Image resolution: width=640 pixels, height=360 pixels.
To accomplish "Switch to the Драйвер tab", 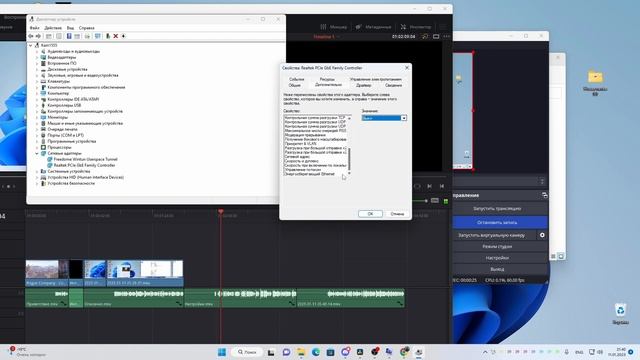I will [363, 85].
